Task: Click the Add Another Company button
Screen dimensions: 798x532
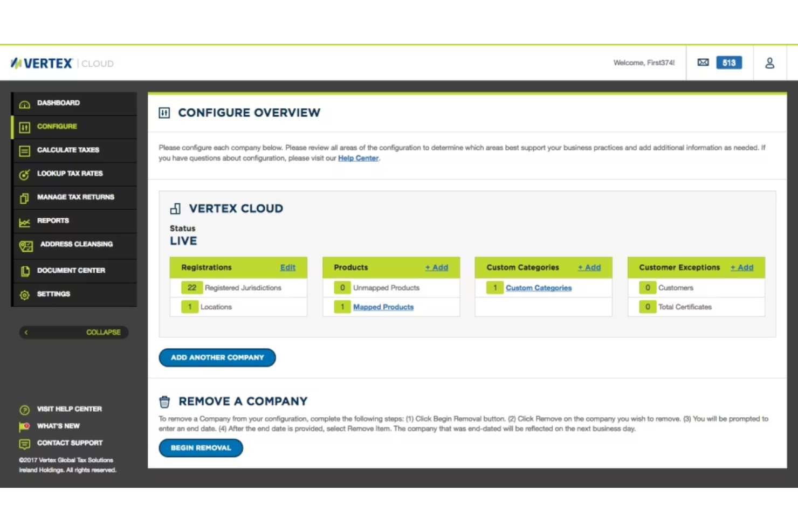Action: 217,357
